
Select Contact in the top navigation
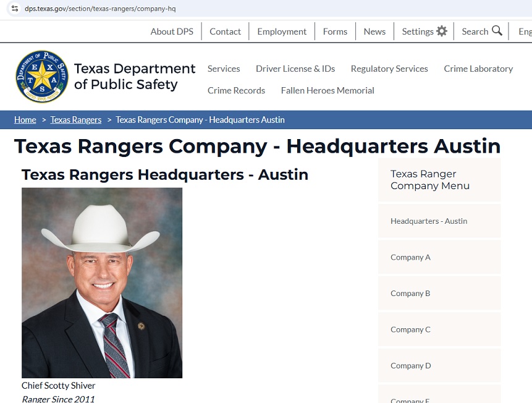point(225,31)
